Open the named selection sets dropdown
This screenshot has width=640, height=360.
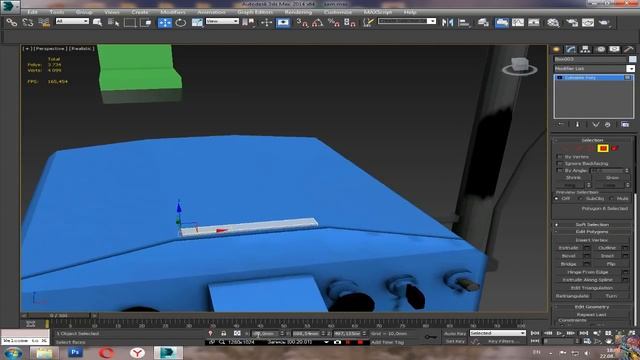407,21
